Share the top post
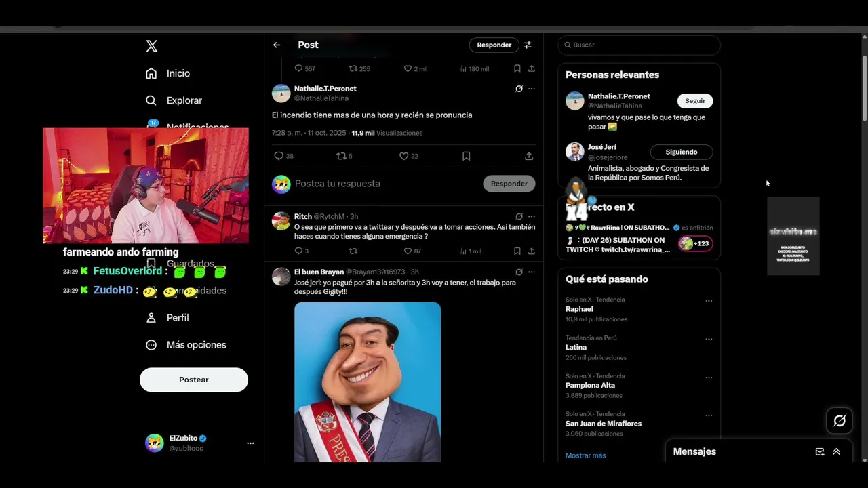 pyautogui.click(x=532, y=69)
